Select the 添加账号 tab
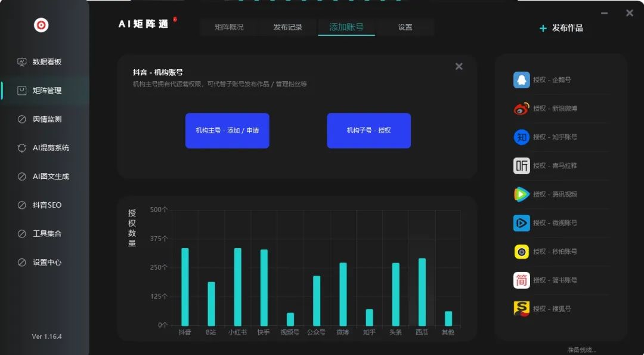 pos(346,27)
